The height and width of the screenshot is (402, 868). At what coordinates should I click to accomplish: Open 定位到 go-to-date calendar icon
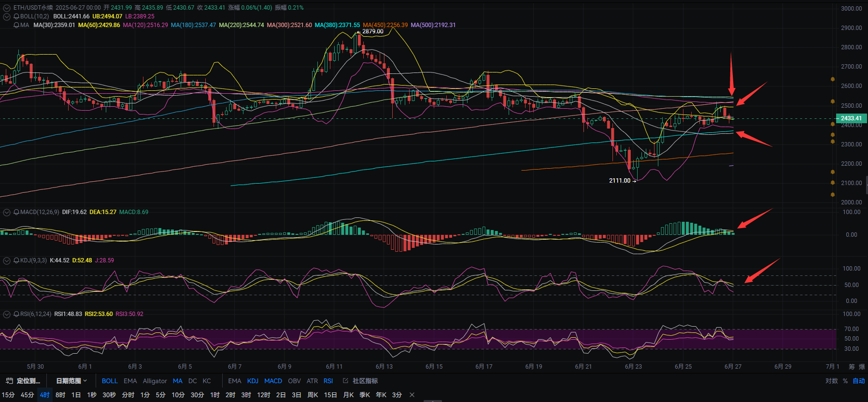[x=9, y=381]
